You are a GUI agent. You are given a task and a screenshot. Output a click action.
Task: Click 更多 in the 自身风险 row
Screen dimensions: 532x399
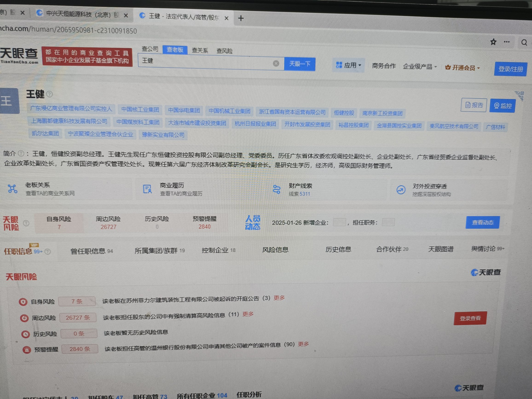click(x=279, y=298)
